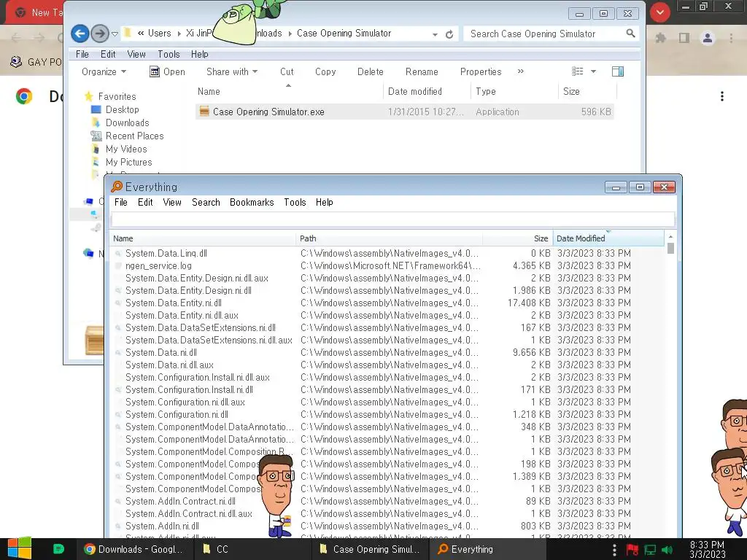Open Chrome profile avatar icon
This screenshot has height=560, width=747.
click(x=708, y=38)
